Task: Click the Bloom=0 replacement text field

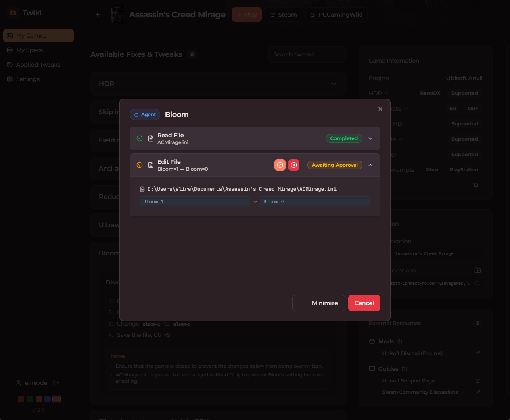Action: coord(315,201)
